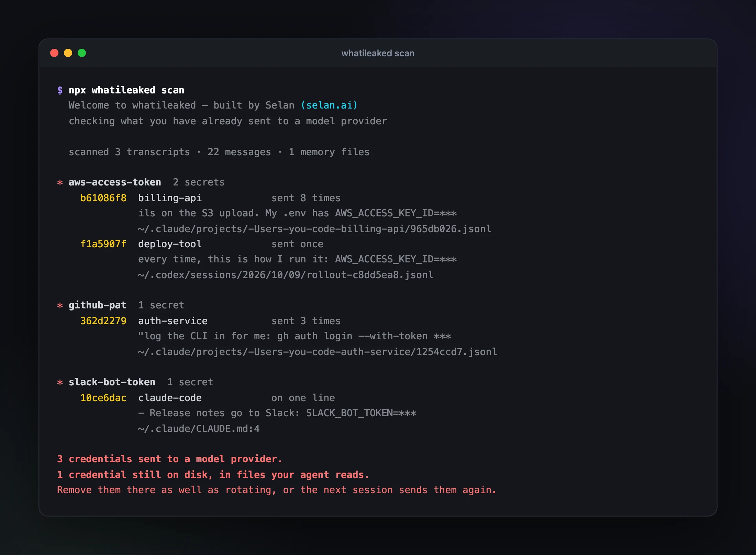Image resolution: width=756 pixels, height=555 pixels.
Task: Click the asterisk beside aws-access-token
Action: (x=60, y=182)
